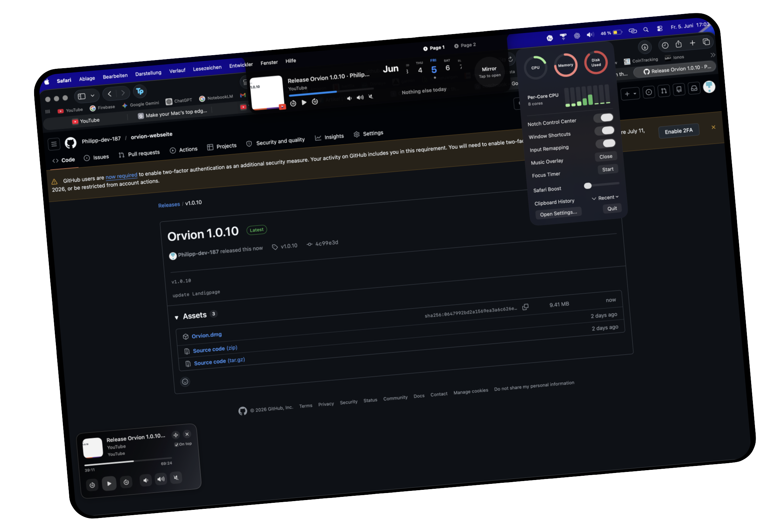The width and height of the screenshot is (769, 532).
Task: Open the Lesezeichen menu
Action: click(207, 68)
